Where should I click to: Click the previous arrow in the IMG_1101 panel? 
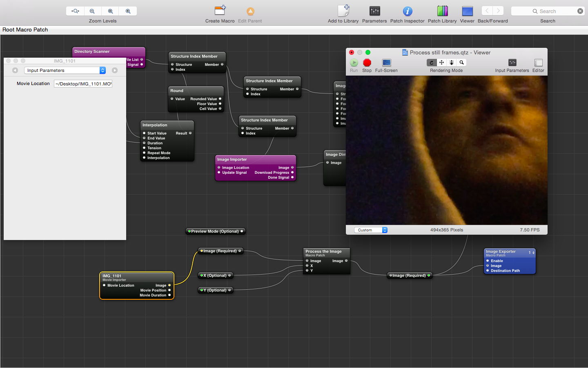coord(15,70)
